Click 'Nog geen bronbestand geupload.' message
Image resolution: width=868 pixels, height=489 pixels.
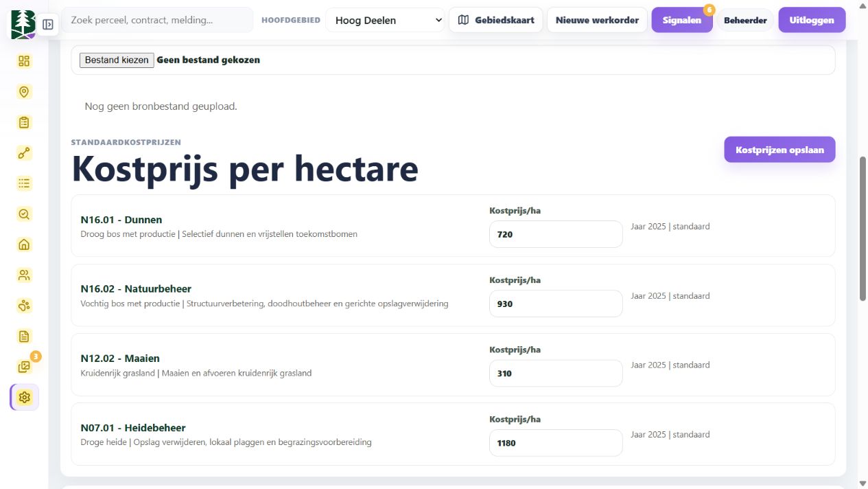point(161,106)
